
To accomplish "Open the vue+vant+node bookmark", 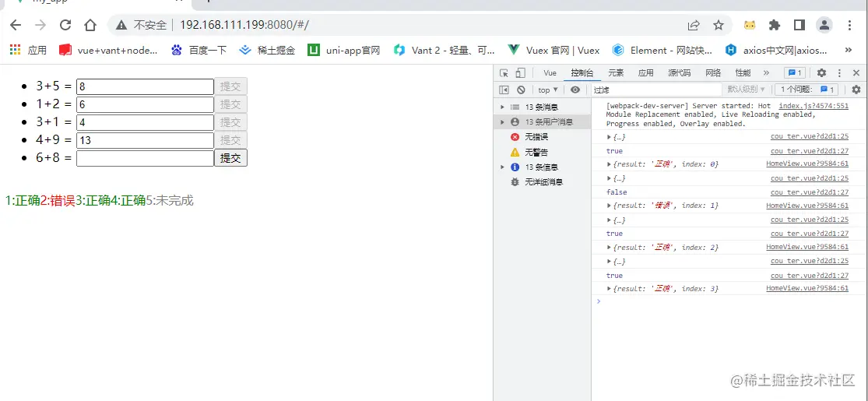I will 108,51.
